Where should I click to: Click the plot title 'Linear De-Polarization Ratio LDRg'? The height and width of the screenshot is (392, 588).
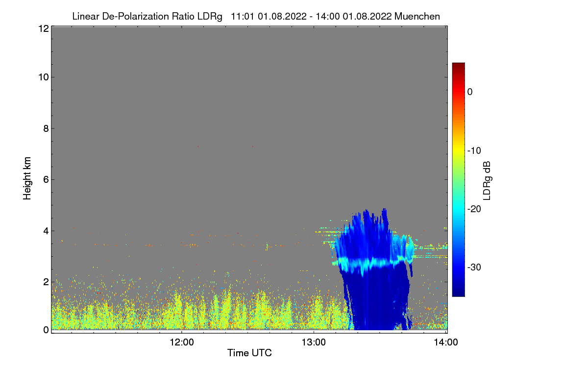[x=147, y=16]
